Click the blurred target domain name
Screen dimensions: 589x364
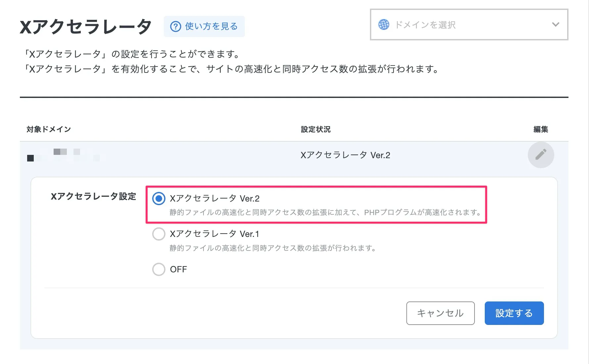tap(64, 155)
